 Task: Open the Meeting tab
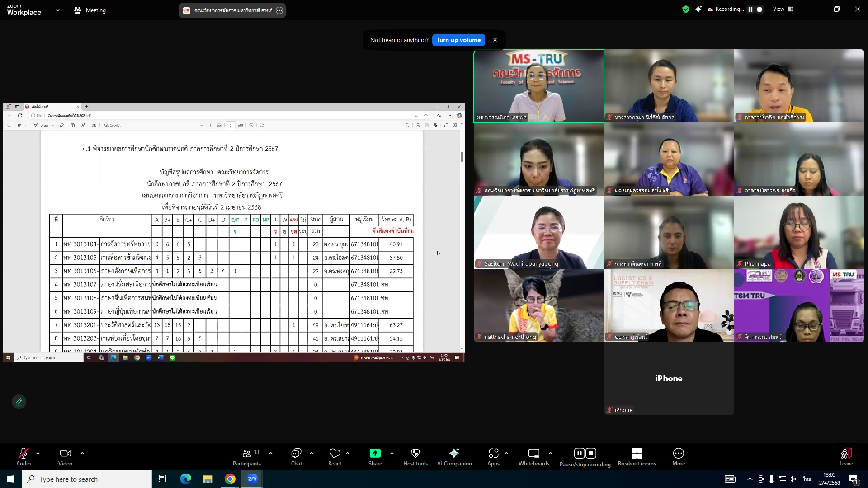point(90,10)
